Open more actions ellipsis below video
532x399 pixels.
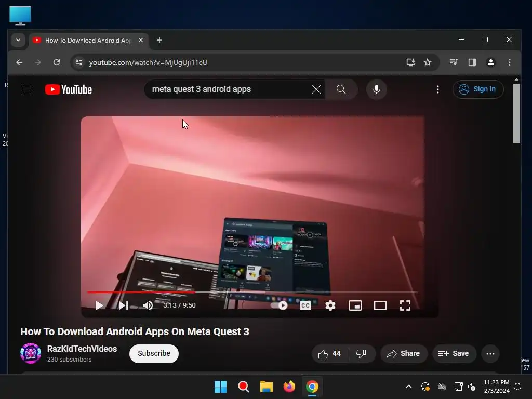pyautogui.click(x=490, y=353)
